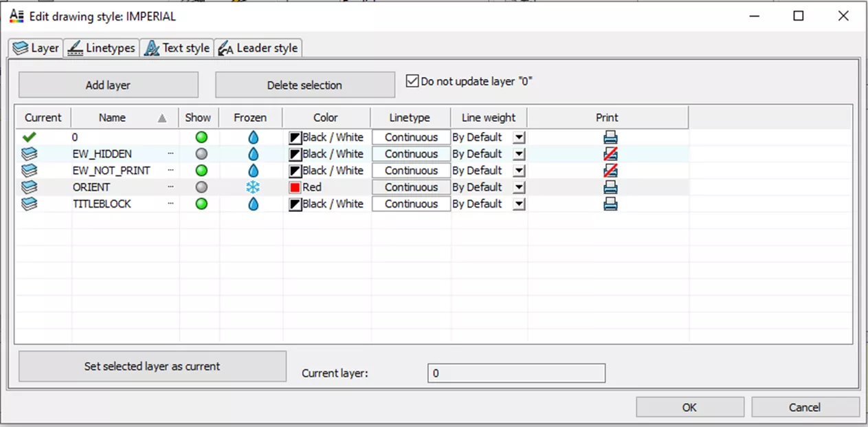
Task: Click the Add layer button
Action: tap(108, 85)
